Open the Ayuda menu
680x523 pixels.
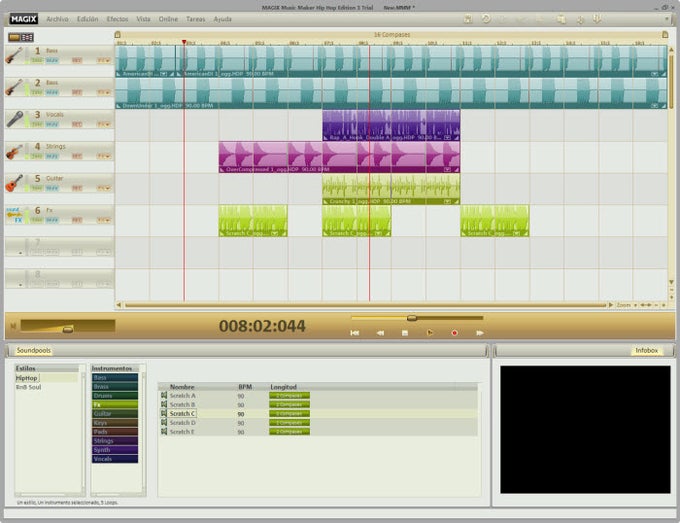222,19
